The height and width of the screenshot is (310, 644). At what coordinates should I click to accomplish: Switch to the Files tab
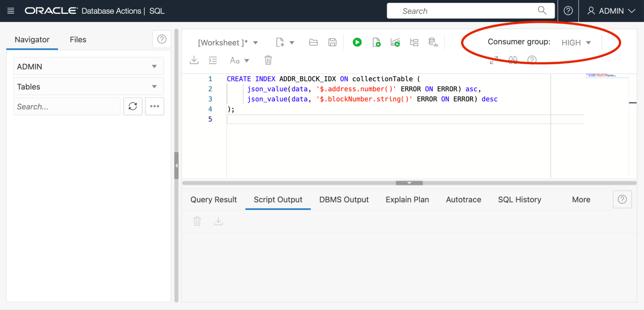[x=78, y=40]
